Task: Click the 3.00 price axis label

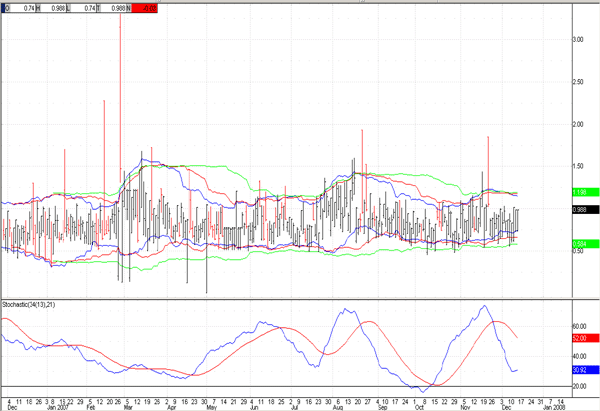Action: coord(578,39)
